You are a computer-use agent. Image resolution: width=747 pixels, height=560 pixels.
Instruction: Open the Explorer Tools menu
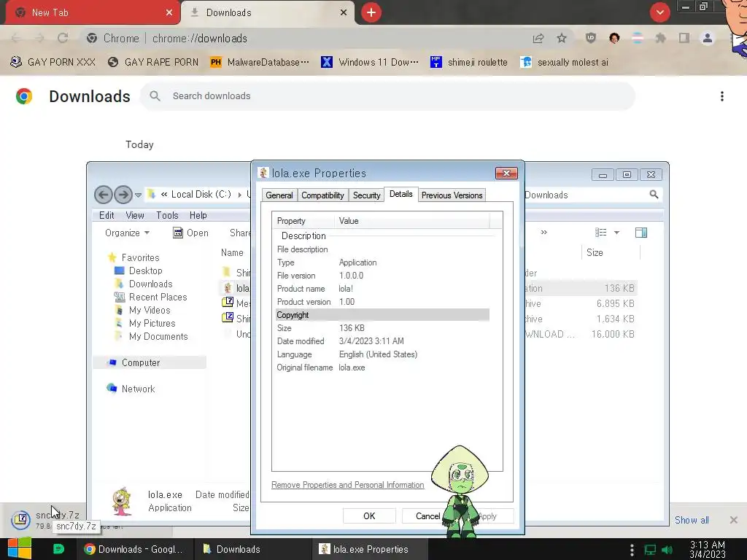(167, 215)
